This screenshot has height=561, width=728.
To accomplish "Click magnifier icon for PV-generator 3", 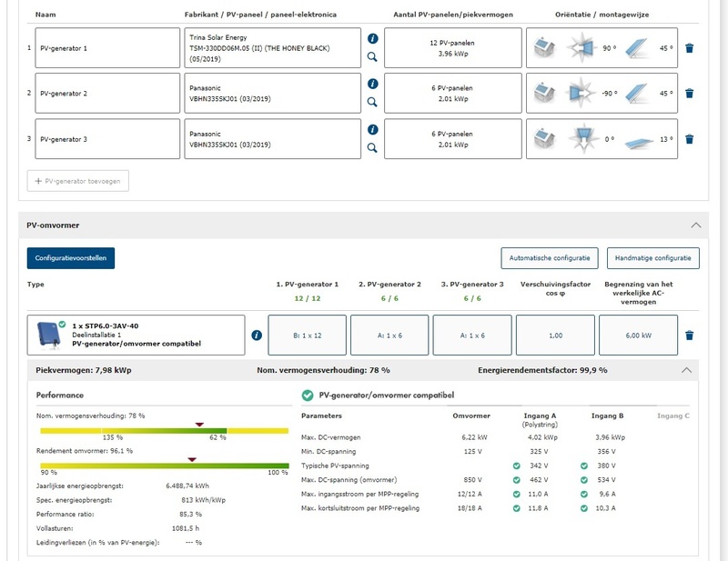I will point(372,147).
